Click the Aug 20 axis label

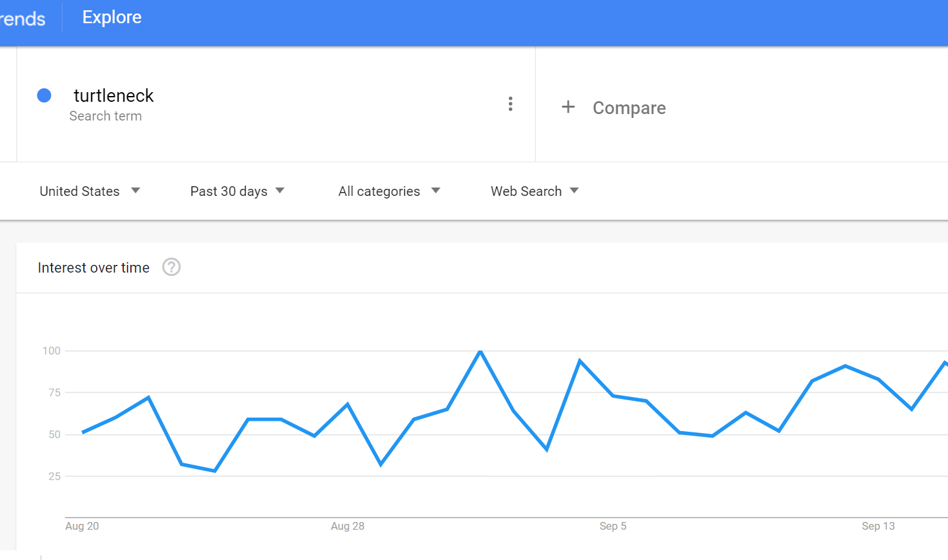tap(82, 526)
